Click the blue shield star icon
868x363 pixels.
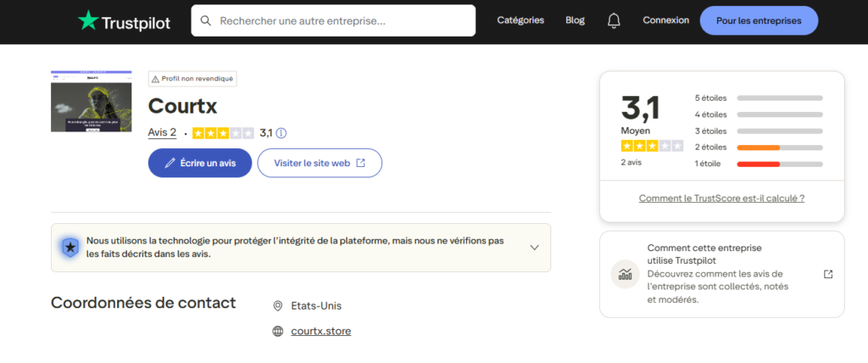tap(70, 248)
